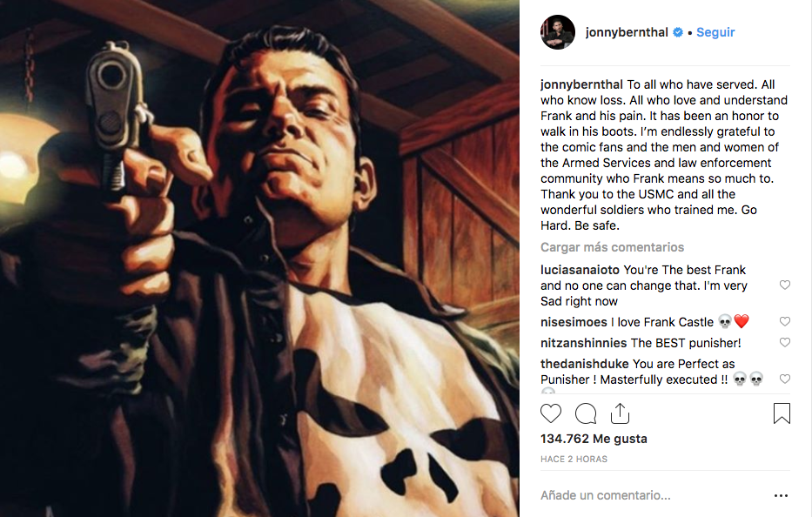
Task: Like the post with the heart icon
Action: (551, 413)
